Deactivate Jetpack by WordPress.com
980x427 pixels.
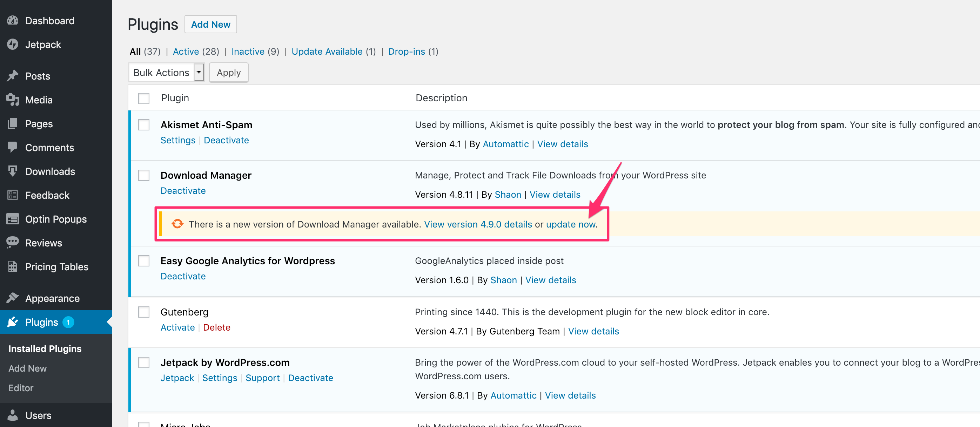pos(310,378)
